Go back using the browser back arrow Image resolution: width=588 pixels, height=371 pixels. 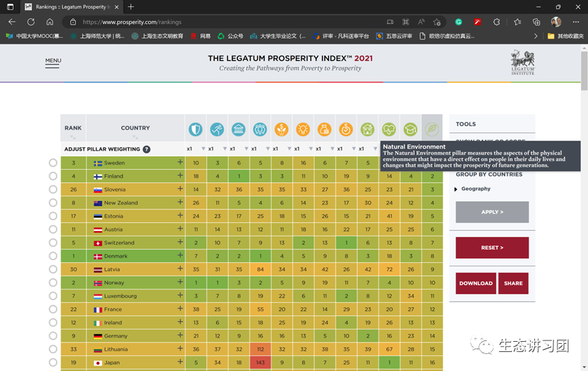[x=12, y=22]
